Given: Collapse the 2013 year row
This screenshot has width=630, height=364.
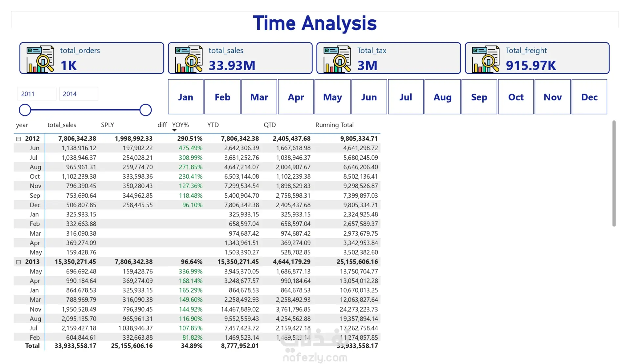Looking at the screenshot, I should 18,262.
